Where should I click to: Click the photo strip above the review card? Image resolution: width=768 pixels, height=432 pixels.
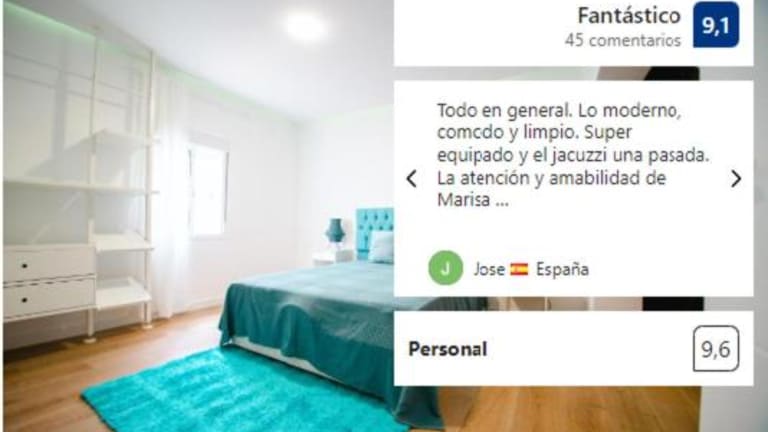[574, 73]
